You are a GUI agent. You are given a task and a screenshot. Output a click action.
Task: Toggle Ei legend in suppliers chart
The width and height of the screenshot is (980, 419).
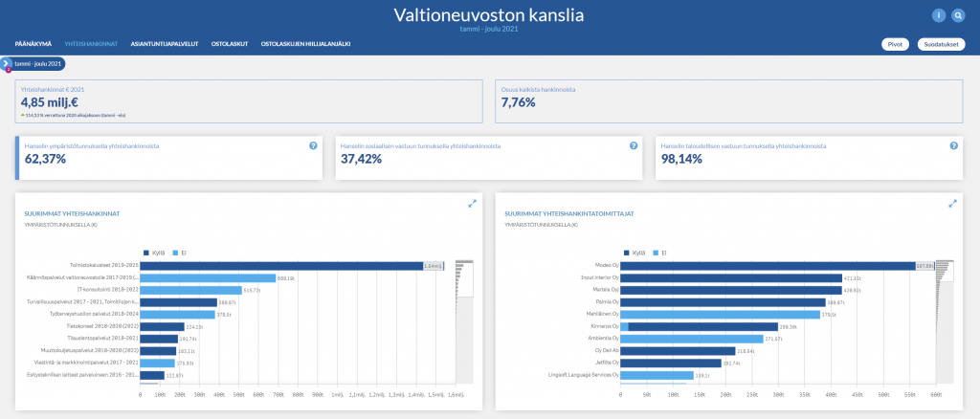[658, 253]
